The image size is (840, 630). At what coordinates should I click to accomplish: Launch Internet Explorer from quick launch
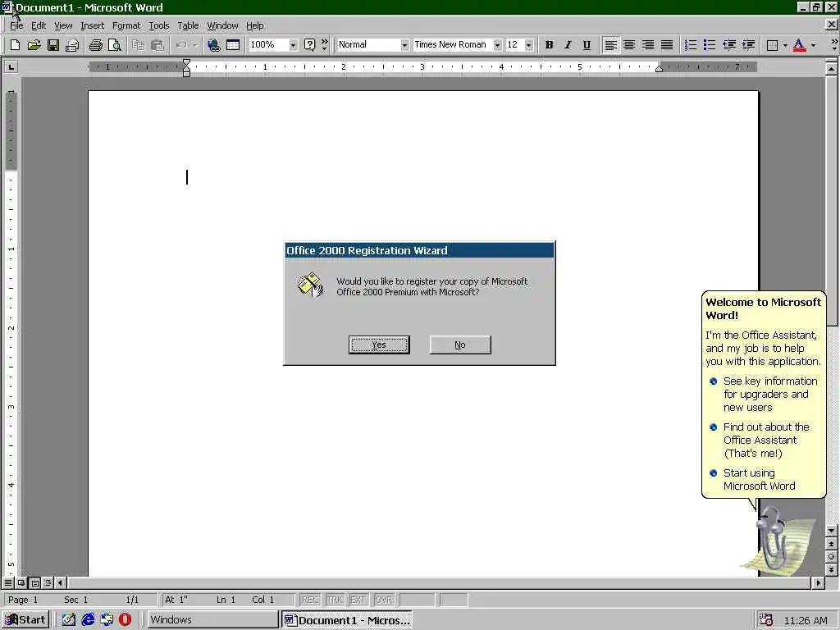click(x=88, y=620)
